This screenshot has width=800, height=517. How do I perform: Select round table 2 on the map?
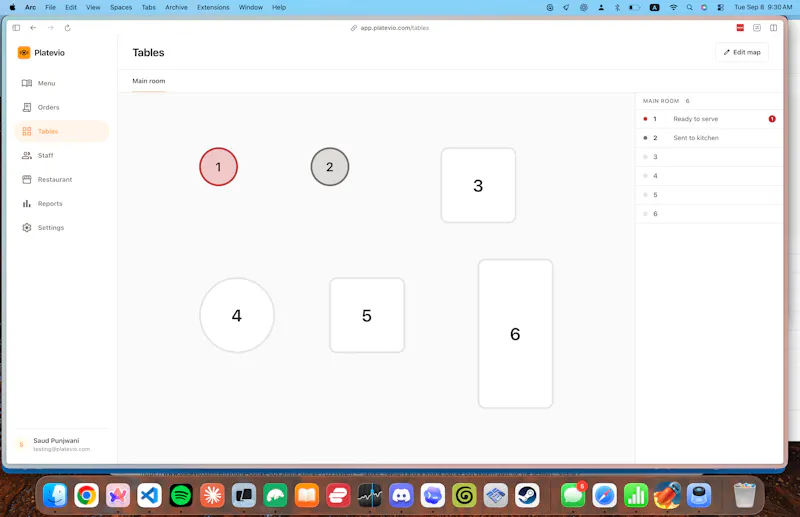point(330,166)
